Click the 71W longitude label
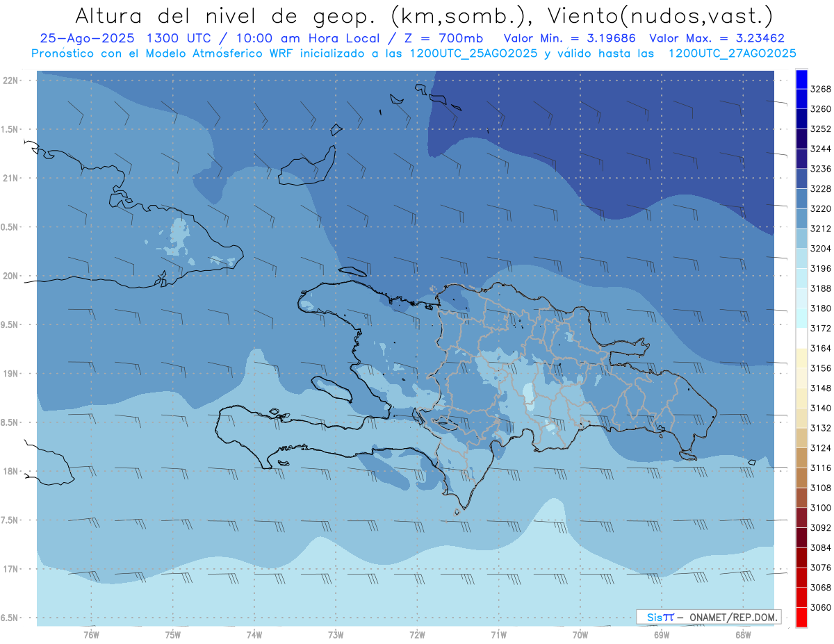834x644 pixels. click(x=498, y=634)
